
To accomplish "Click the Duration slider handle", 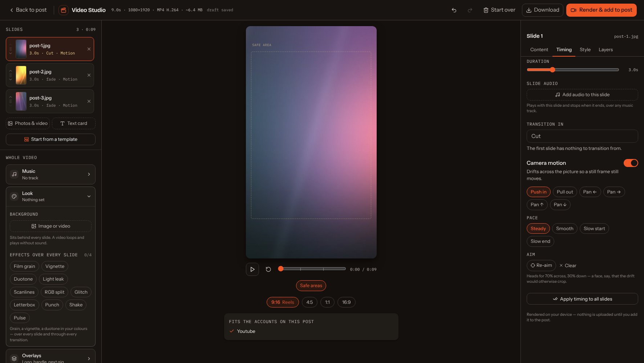I will [552, 70].
